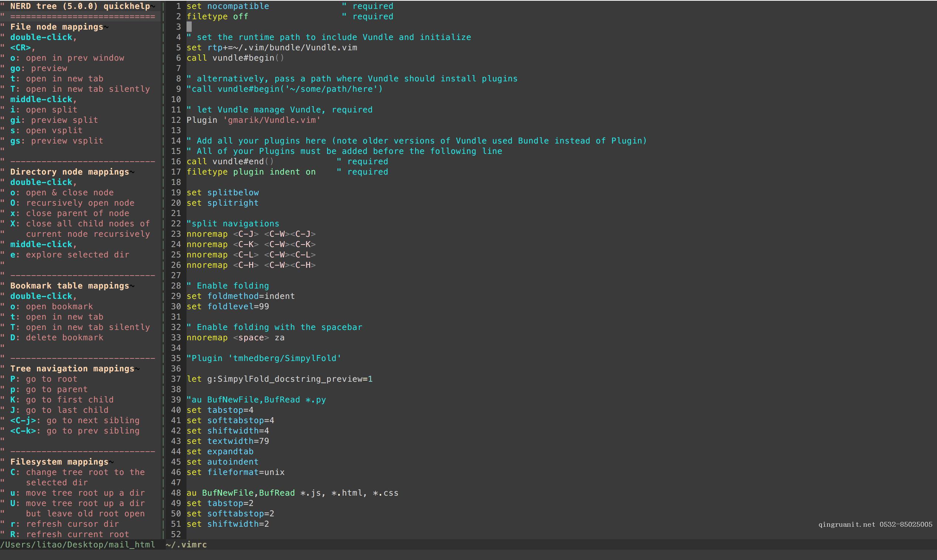Click the cursor block on line 3
937x560 pixels.
coord(189,27)
